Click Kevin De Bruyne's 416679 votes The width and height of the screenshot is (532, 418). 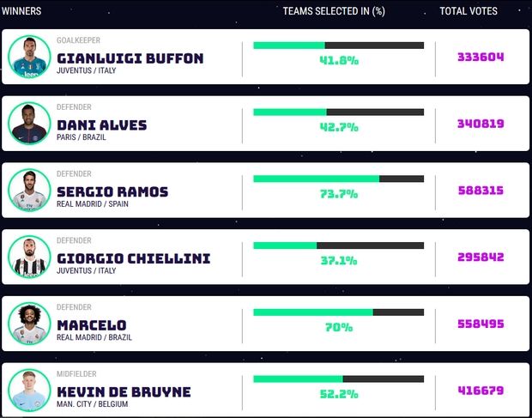coord(481,391)
